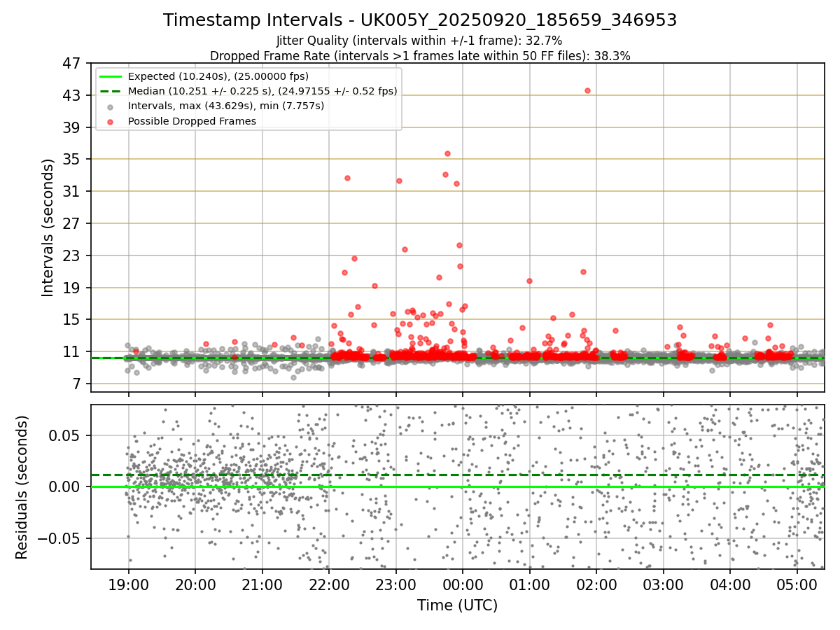Click the Jitter Quality 32.7% subtitle line
The image size is (840, 630).
pyautogui.click(x=420, y=41)
